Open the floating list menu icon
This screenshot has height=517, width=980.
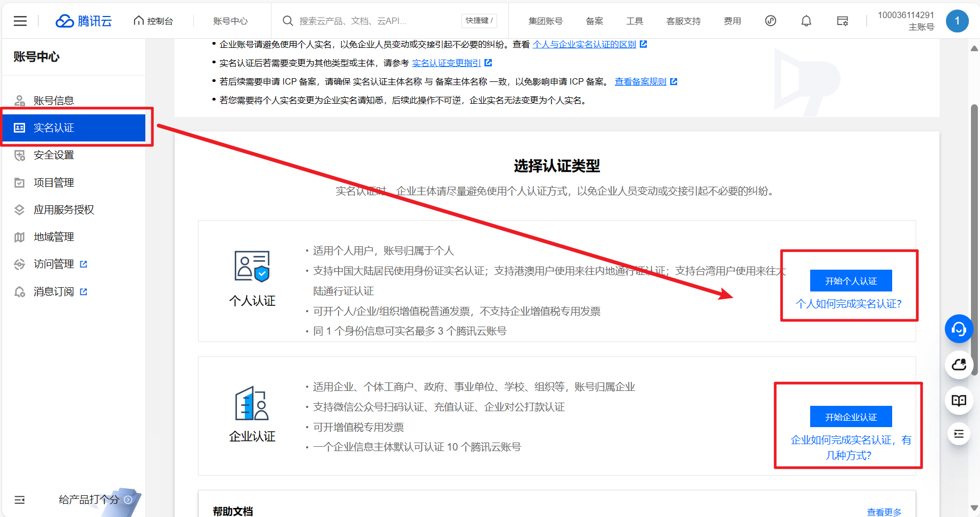click(x=959, y=434)
